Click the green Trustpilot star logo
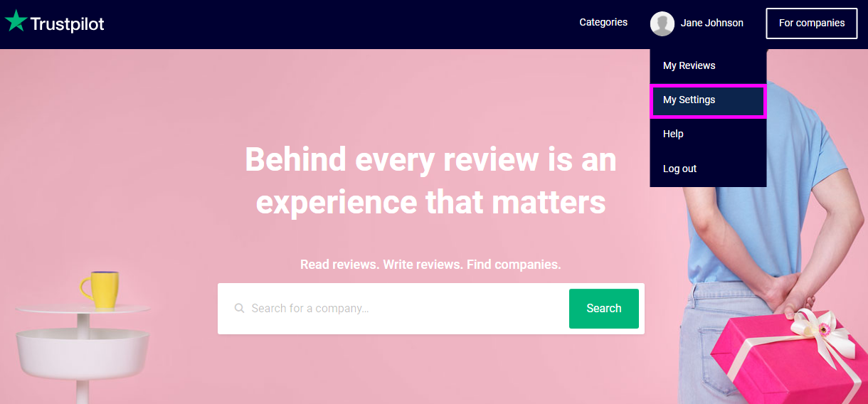This screenshot has width=868, height=404. click(x=16, y=22)
